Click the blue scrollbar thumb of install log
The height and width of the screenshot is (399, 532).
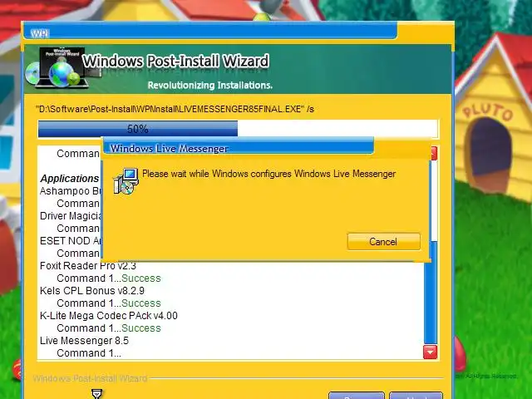[431, 293]
